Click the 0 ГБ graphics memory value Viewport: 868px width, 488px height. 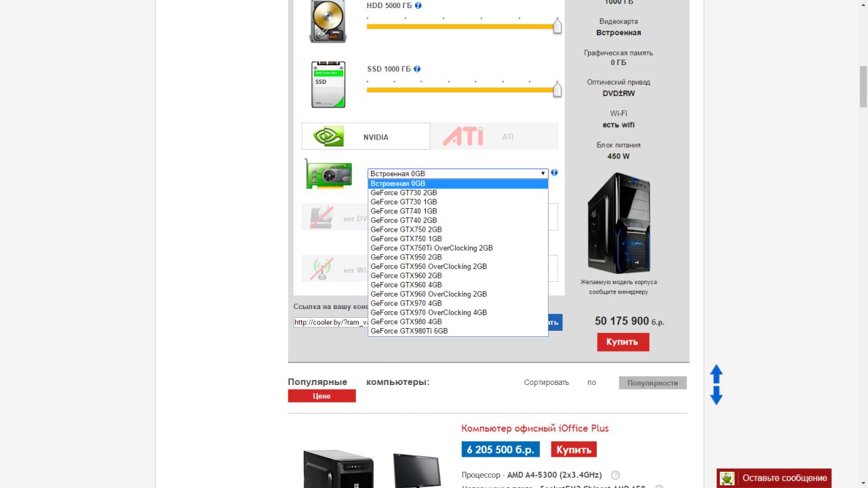coord(618,62)
